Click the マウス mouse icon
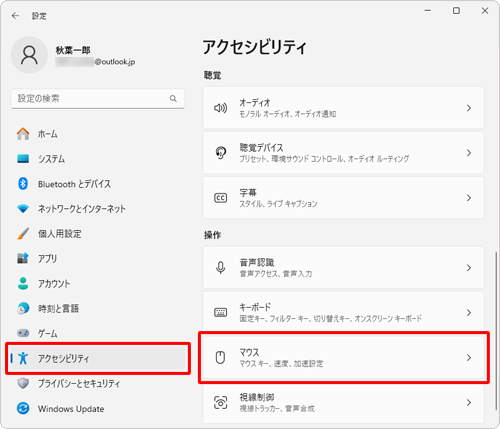 coord(220,358)
